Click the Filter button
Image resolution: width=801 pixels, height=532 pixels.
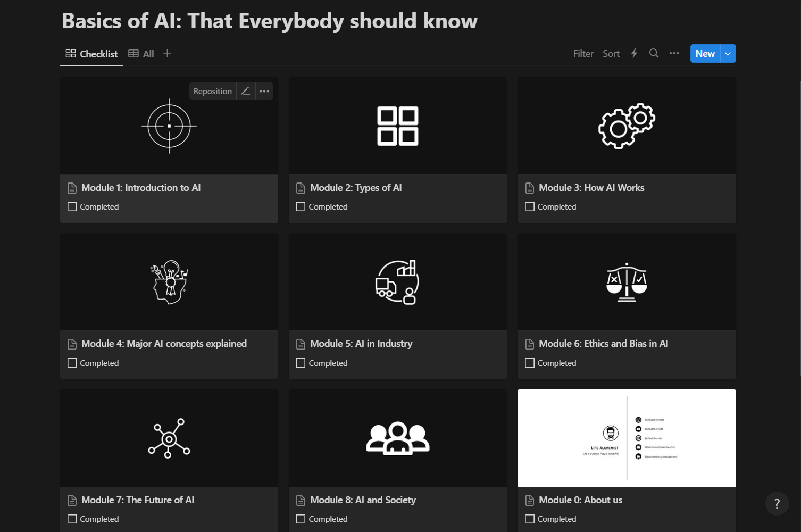tap(583, 53)
